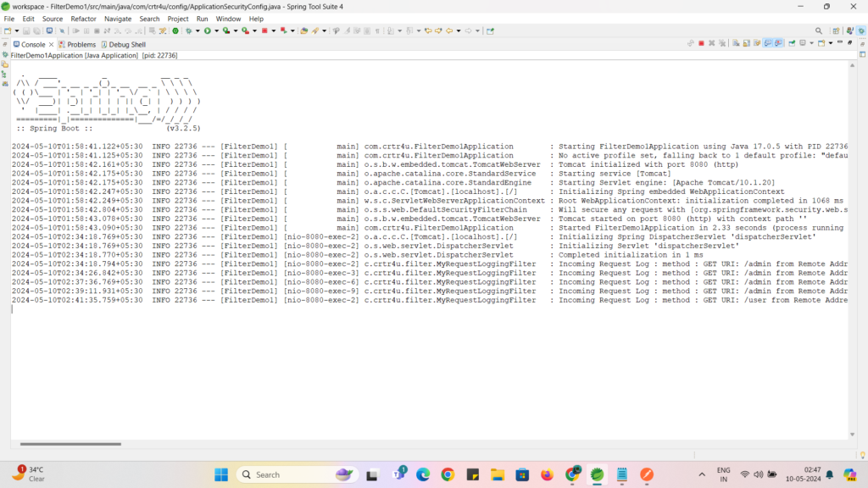868x488 pixels.
Task: Click the New file wizard icon
Action: click(x=8, y=31)
